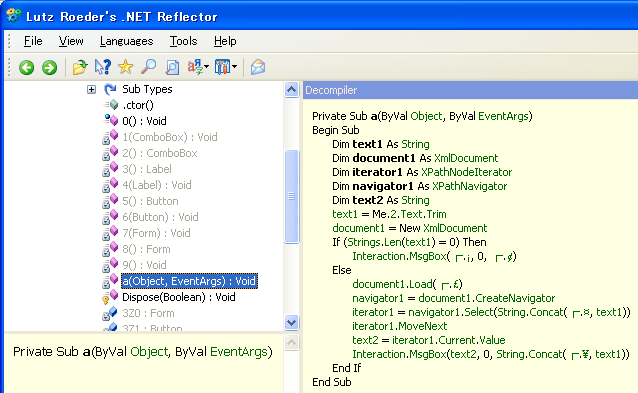Select Dispose(Boolean) : Void method
Screen dimensions: 638x393
(179, 297)
